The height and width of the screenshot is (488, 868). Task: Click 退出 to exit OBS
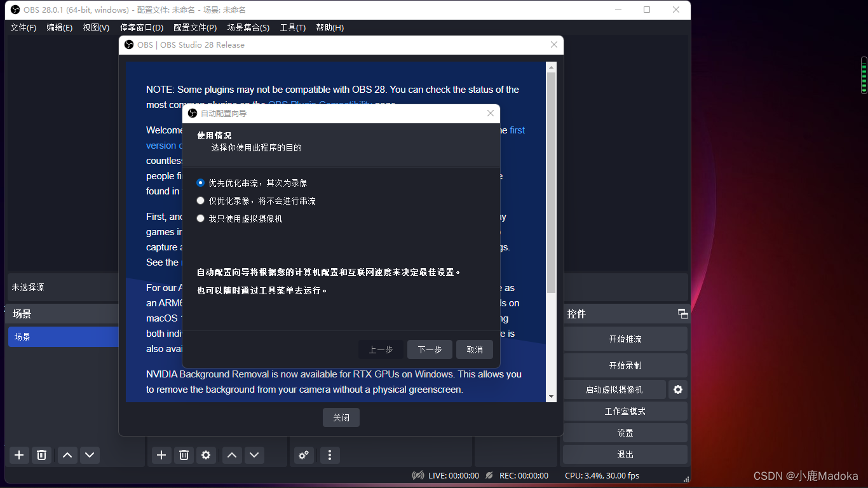pyautogui.click(x=625, y=454)
